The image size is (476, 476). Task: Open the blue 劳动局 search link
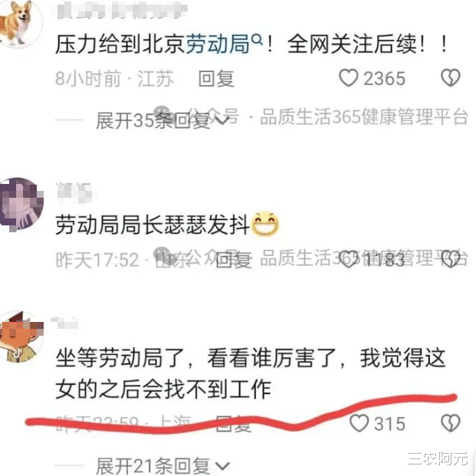click(218, 44)
